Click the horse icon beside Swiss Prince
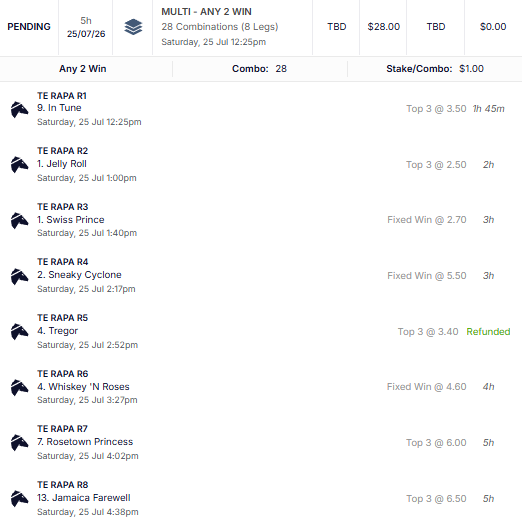 [19, 221]
